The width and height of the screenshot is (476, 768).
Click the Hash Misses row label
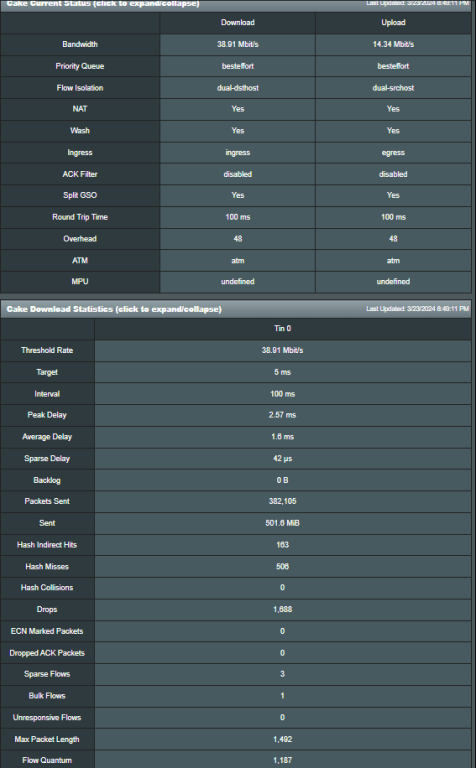pyautogui.click(x=47, y=567)
